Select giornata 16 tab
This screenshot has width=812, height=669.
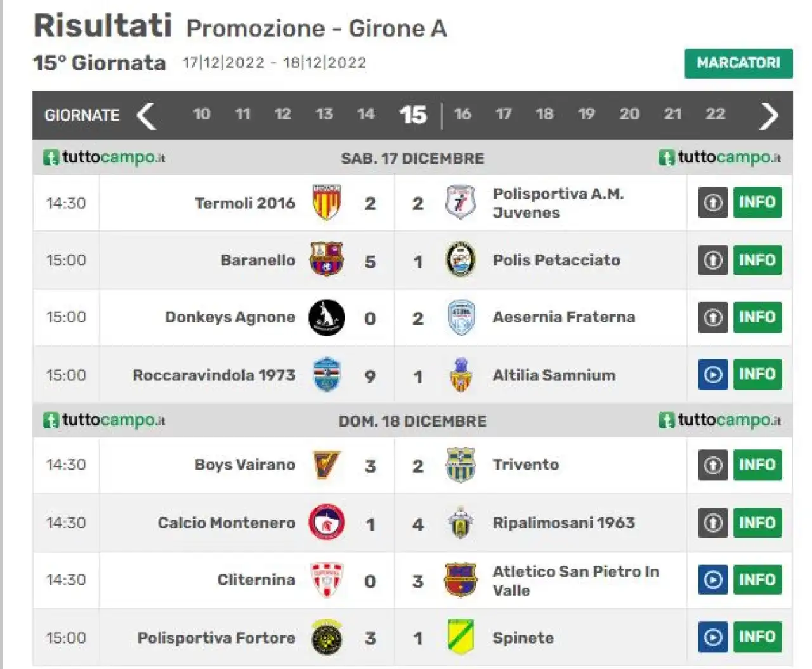[462, 114]
